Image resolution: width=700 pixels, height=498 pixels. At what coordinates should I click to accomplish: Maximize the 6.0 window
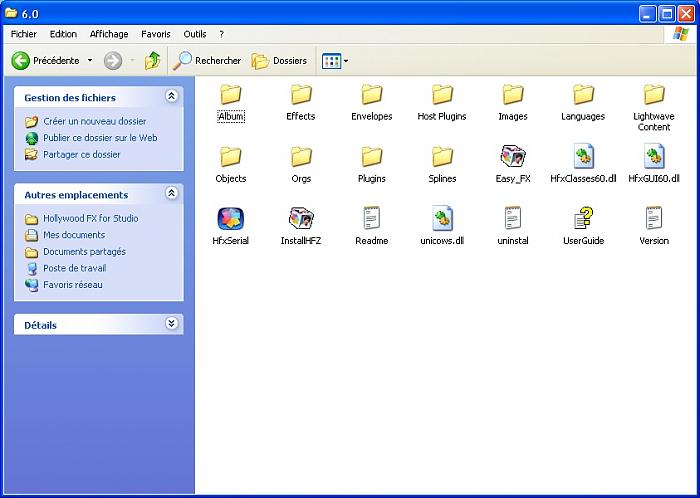click(667, 14)
